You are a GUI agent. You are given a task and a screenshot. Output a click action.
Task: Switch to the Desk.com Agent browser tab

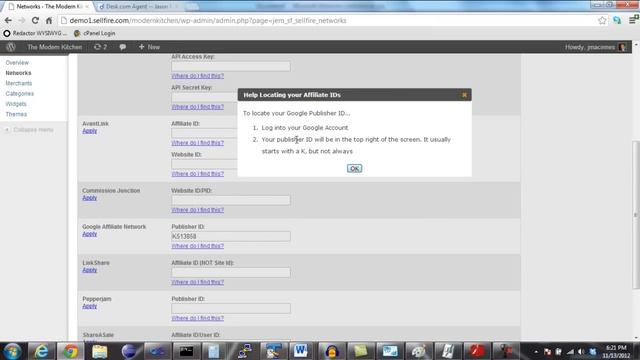point(139,7)
